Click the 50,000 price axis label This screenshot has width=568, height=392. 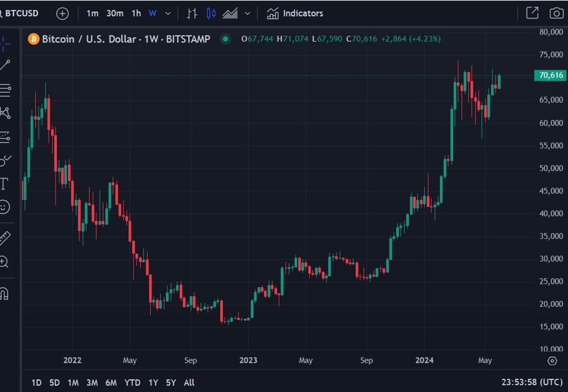551,168
